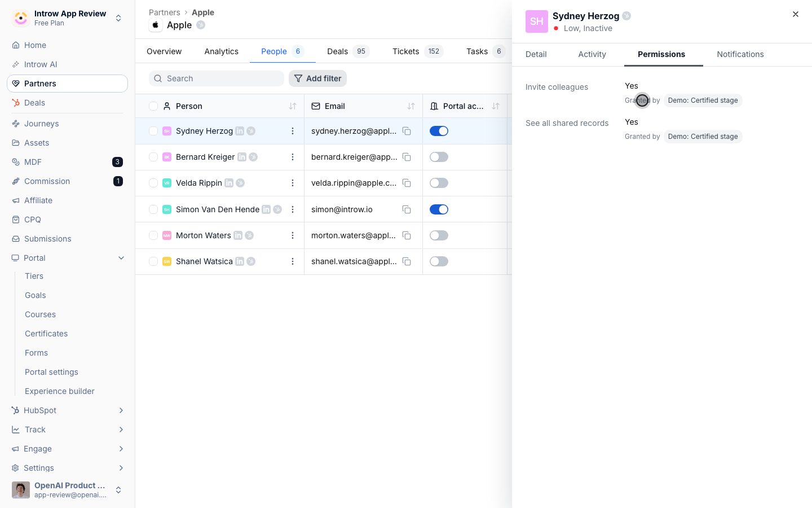Collapse the Portal sidebar group
Viewport: 812px width, 508px height.
click(67, 258)
